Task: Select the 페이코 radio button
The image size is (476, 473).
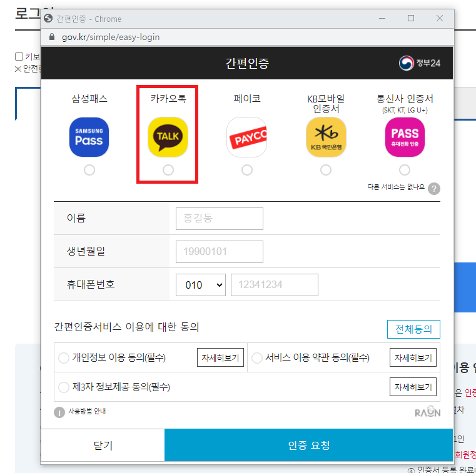Action: (247, 170)
